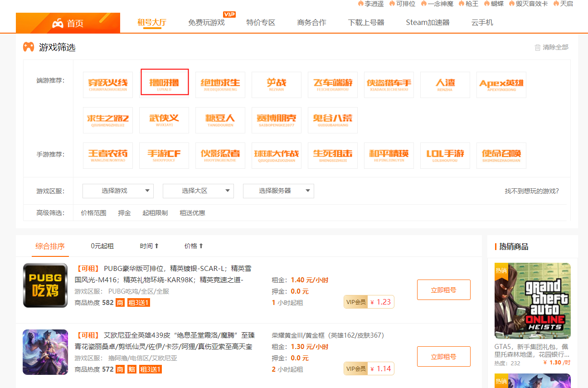Sort listings by 价格
The image size is (588, 388).
pos(194,246)
